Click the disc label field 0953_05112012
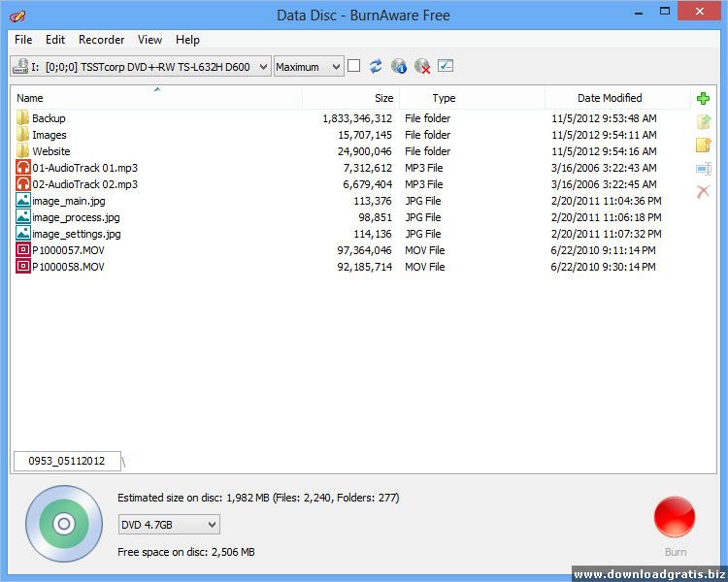Viewport: 728px width, 582px height. point(67,461)
